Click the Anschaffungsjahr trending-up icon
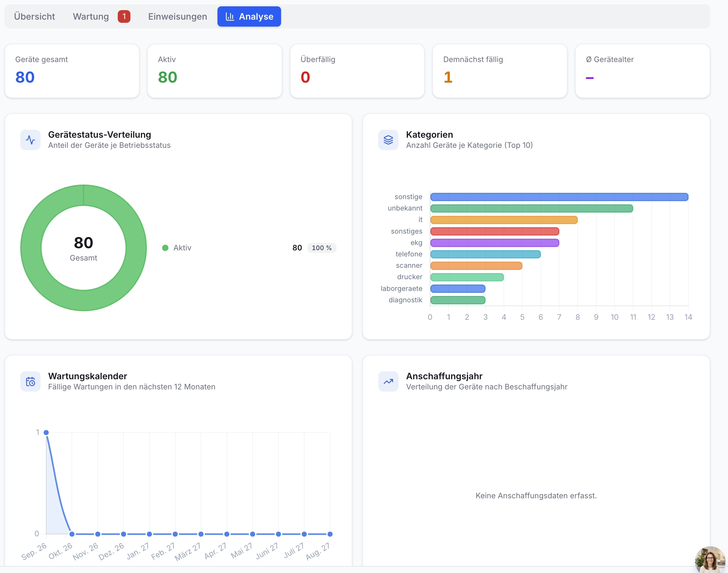728x573 pixels. [388, 381]
